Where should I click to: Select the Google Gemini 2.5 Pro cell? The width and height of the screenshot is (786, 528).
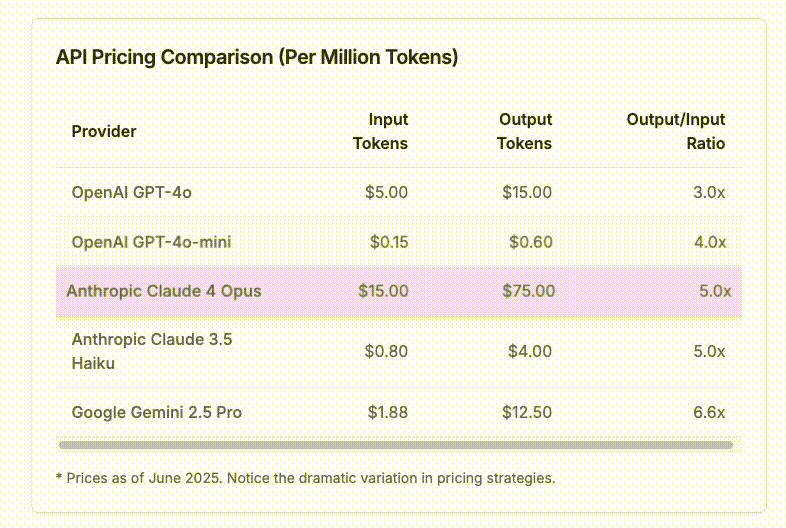click(x=156, y=412)
